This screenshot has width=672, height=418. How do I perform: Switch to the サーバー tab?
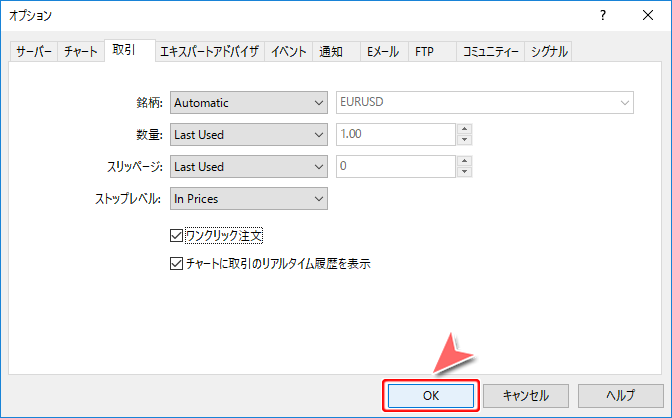33,52
